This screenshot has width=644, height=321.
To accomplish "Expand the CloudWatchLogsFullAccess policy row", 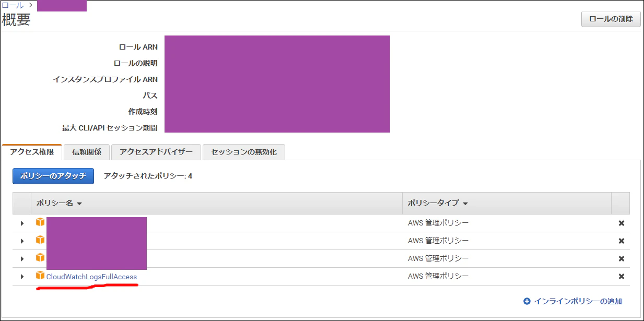I will (22, 277).
